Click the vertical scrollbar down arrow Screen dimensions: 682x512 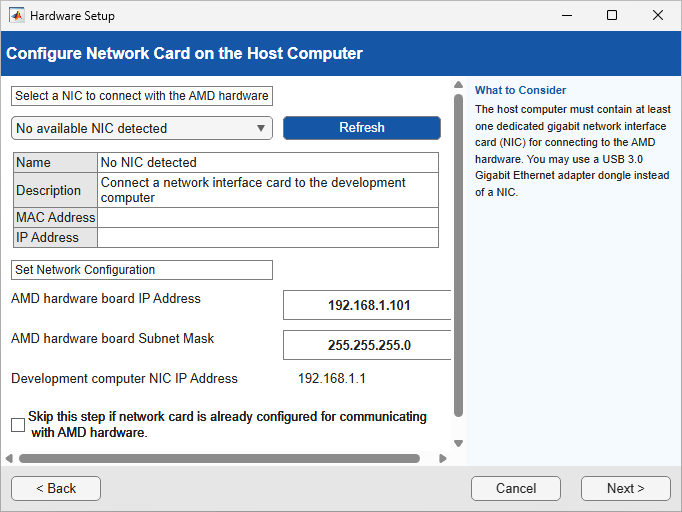(458, 443)
